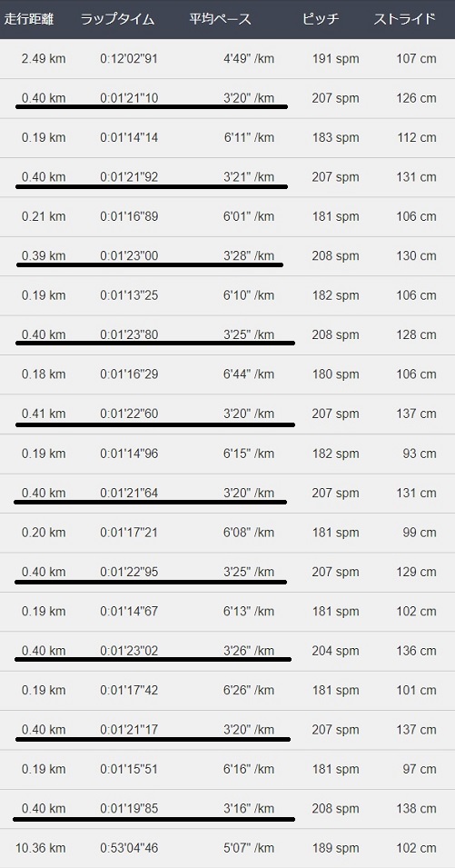Image resolution: width=455 pixels, height=868 pixels.
Task: Click the 走行距離 column header
Action: point(29,19)
